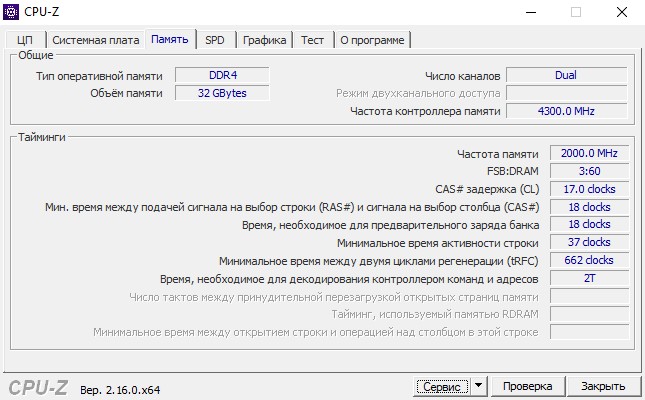
Task: Click the Частота памяти label
Action: click(x=498, y=154)
